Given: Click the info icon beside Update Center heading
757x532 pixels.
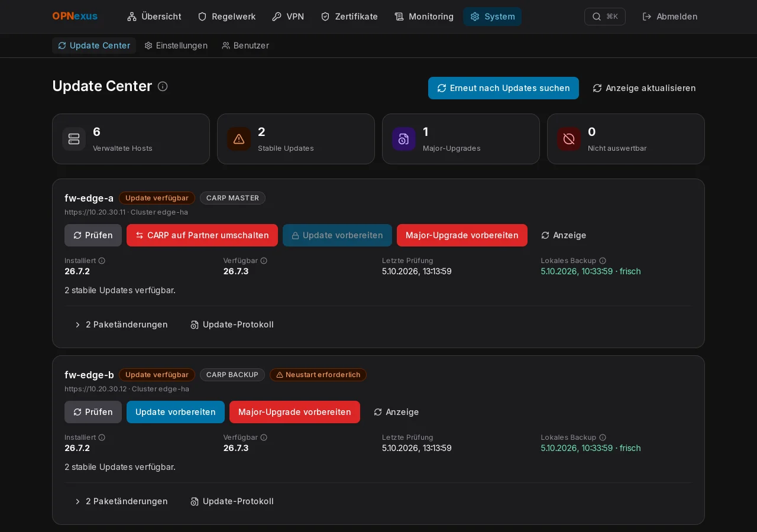Looking at the screenshot, I should [x=163, y=86].
